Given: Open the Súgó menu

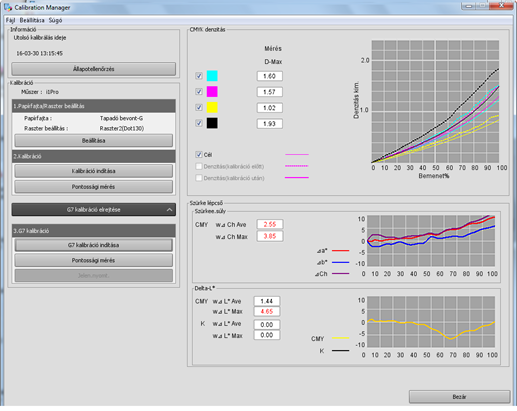Looking at the screenshot, I should (x=55, y=20).
